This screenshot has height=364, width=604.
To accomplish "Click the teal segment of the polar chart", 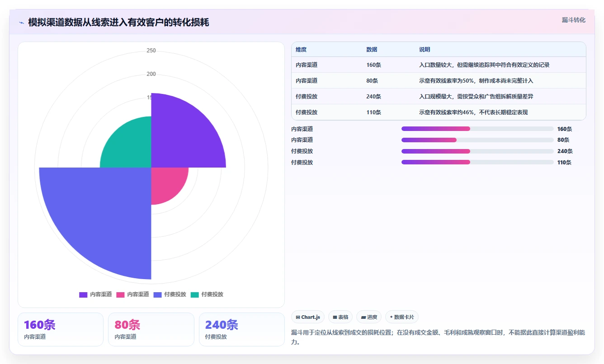I will (x=130, y=146).
